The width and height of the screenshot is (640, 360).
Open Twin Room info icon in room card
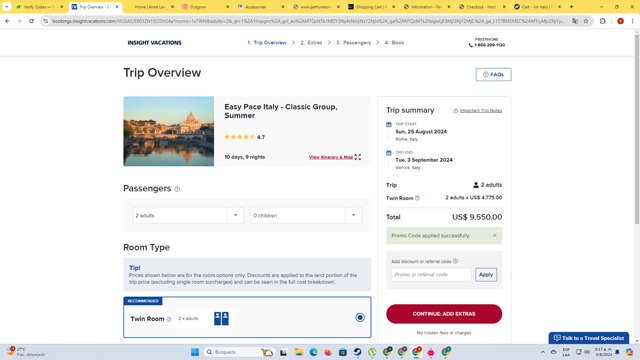(169, 319)
